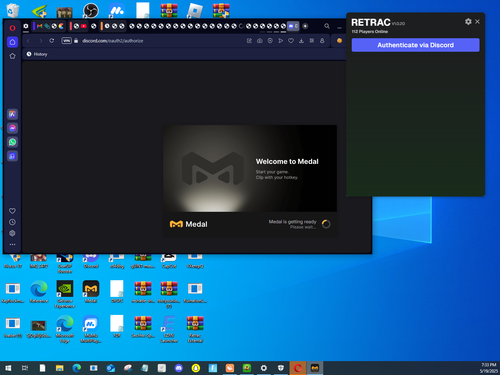Open Settings gear on the taskbar
Screen dimensions: 500x375
click(x=264, y=368)
